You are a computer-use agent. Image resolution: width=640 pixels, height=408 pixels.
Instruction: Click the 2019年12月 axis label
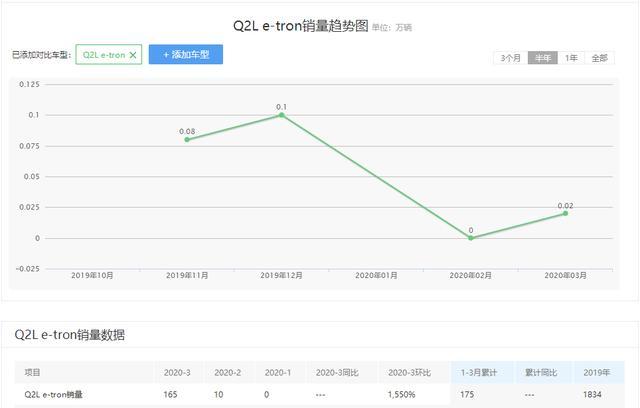coord(282,275)
